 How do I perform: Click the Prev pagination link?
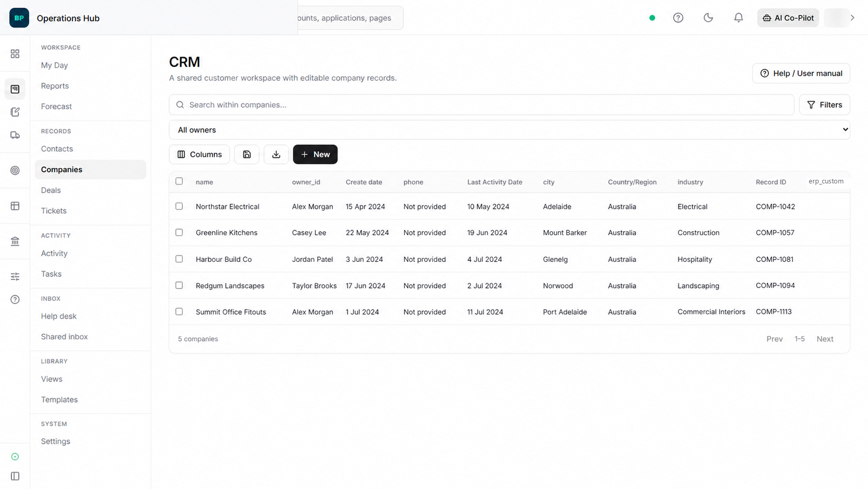pos(775,339)
